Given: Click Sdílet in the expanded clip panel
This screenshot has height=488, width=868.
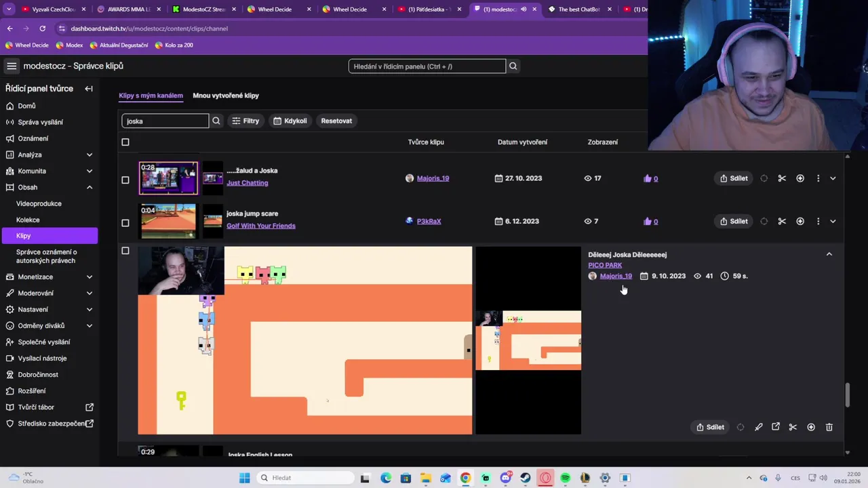Looking at the screenshot, I should pyautogui.click(x=710, y=427).
